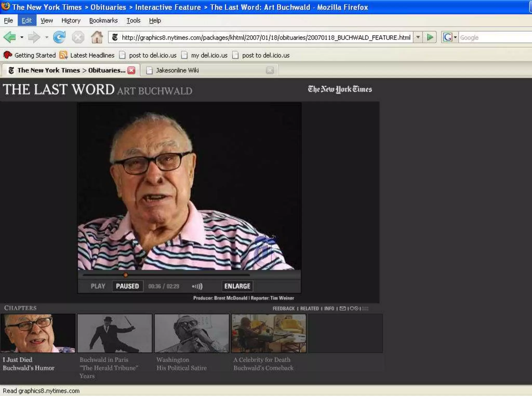Open the FEEDBACK link

click(x=283, y=309)
